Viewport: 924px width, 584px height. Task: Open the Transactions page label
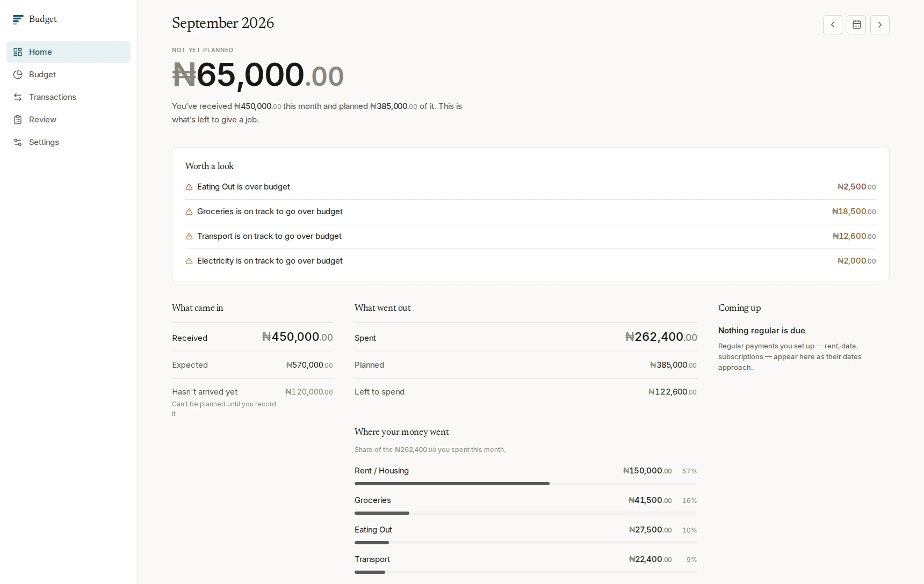pos(53,97)
